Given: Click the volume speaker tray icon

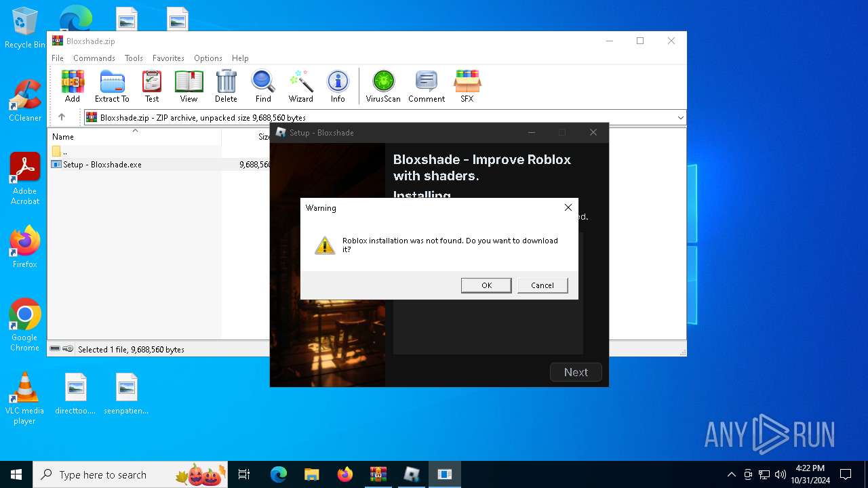Looking at the screenshot, I should click(x=781, y=474).
